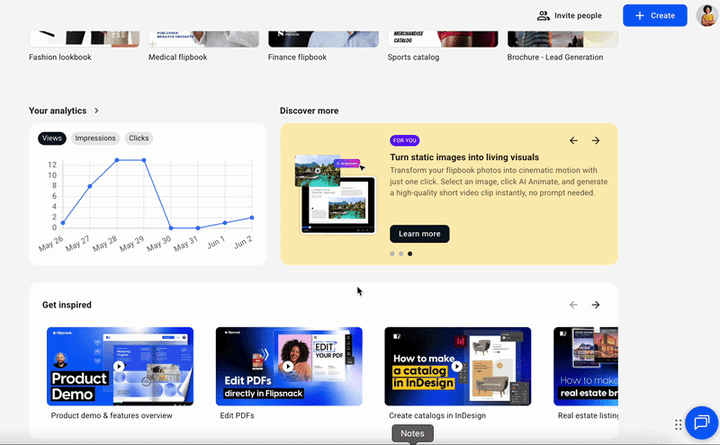Play the catalog in InDesign video
Image resolution: width=720 pixels, height=445 pixels.
(457, 366)
